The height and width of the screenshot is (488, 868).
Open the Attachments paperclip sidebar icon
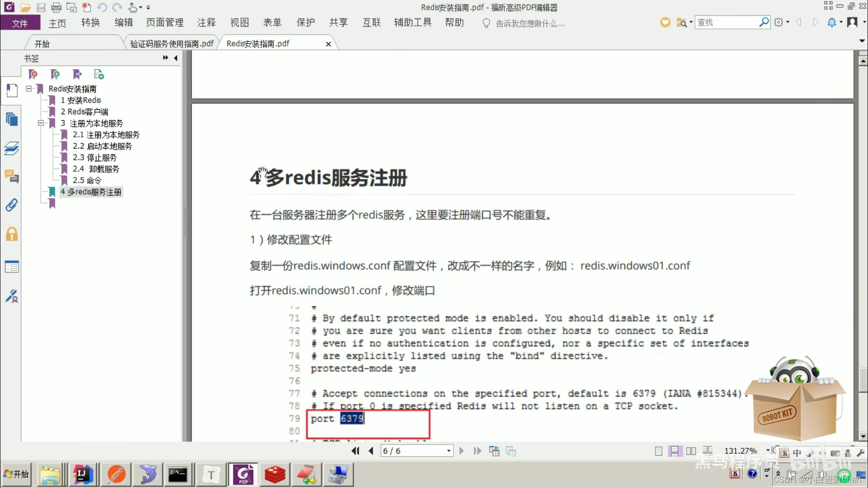point(12,205)
